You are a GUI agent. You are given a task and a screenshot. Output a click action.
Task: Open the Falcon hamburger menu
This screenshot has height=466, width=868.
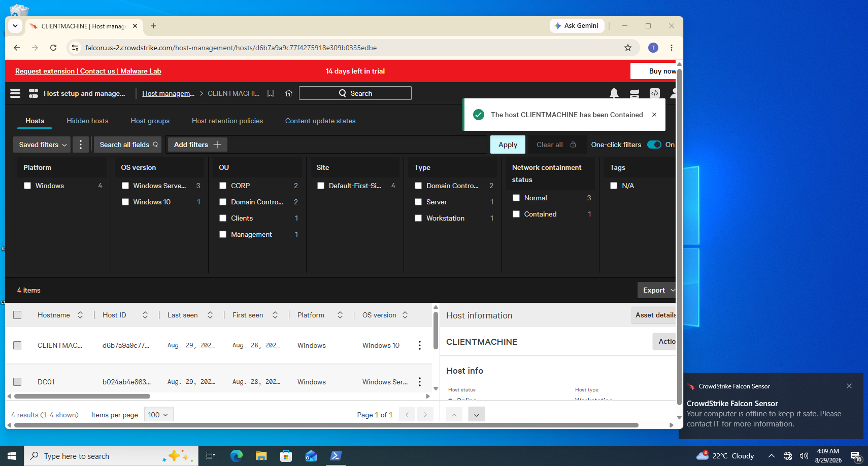[x=15, y=93]
